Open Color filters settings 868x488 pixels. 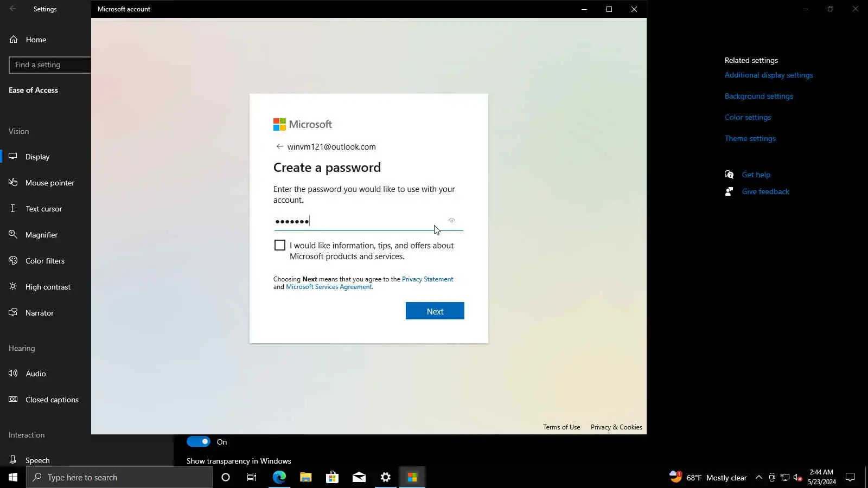point(45,261)
